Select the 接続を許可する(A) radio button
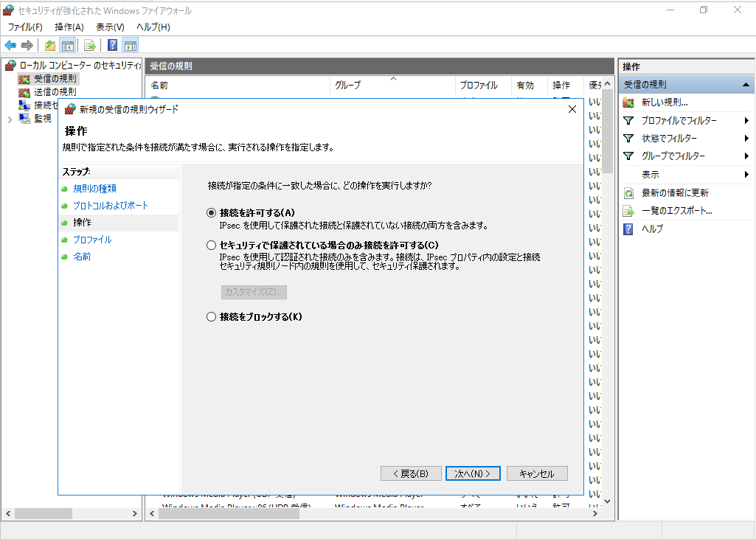756x539 pixels. pyautogui.click(x=212, y=212)
